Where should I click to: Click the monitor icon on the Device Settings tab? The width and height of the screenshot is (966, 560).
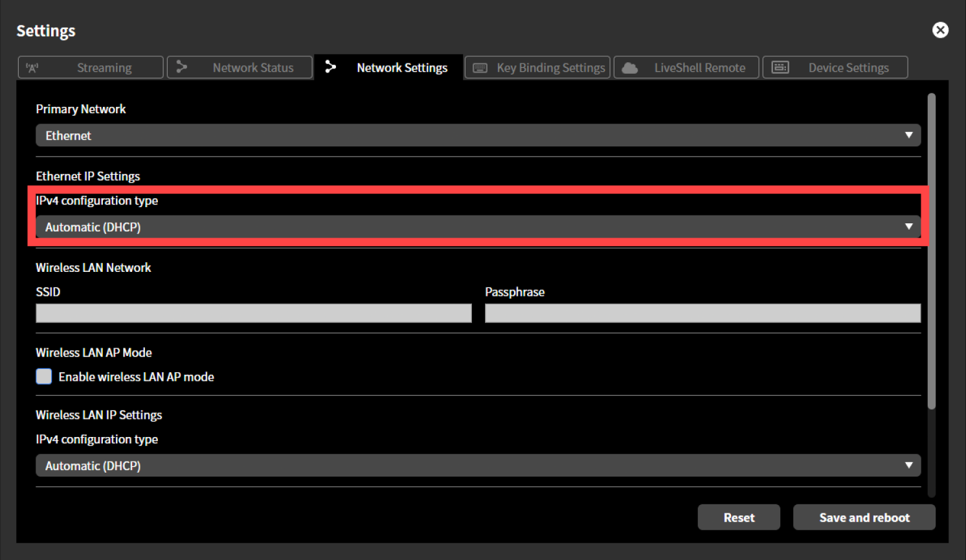click(x=781, y=67)
